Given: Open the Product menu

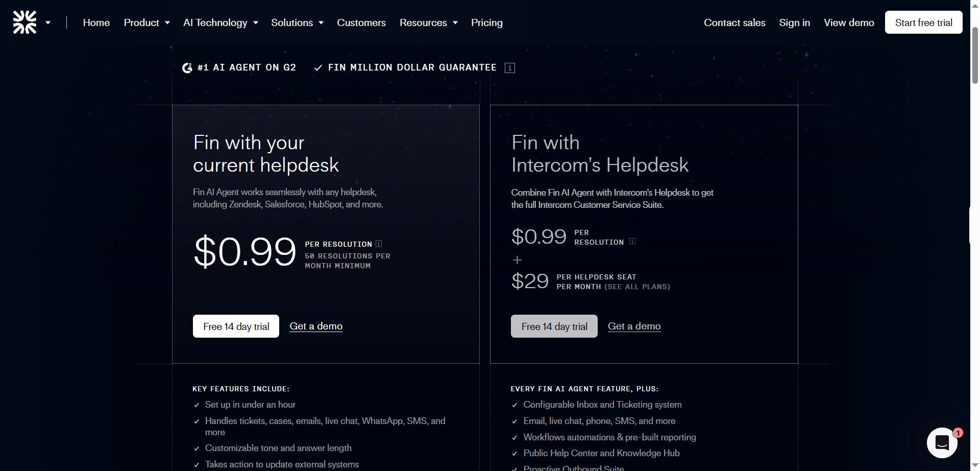Looking at the screenshot, I should [141, 22].
